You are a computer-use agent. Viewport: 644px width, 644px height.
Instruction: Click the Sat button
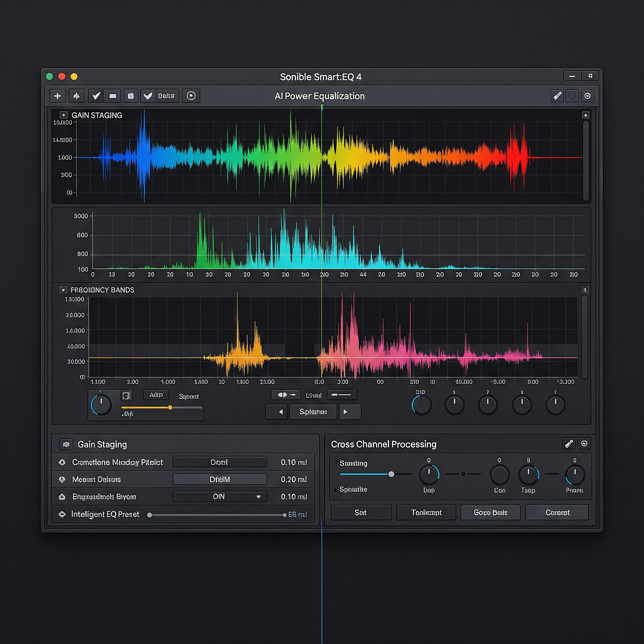pyautogui.click(x=361, y=513)
